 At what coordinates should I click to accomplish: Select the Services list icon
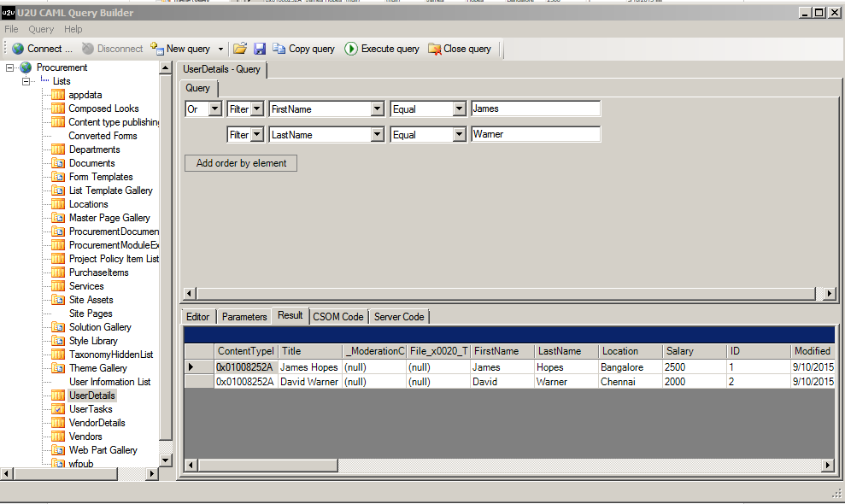58,286
